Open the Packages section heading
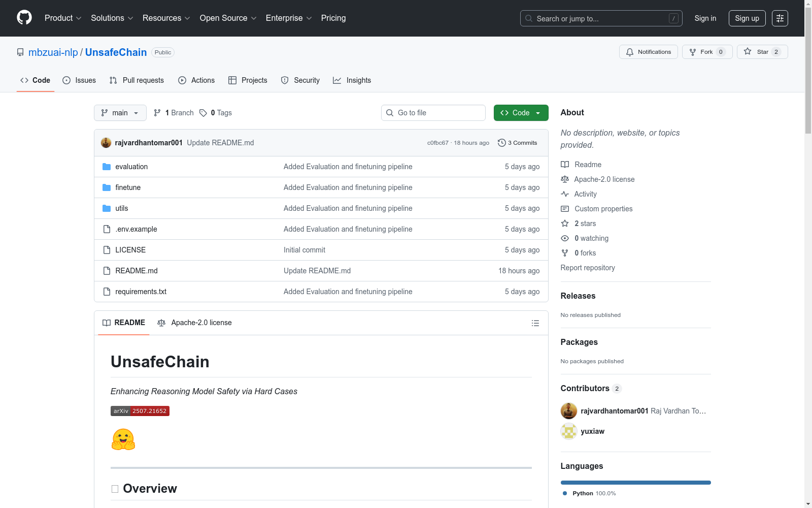The width and height of the screenshot is (812, 508). coord(579,342)
